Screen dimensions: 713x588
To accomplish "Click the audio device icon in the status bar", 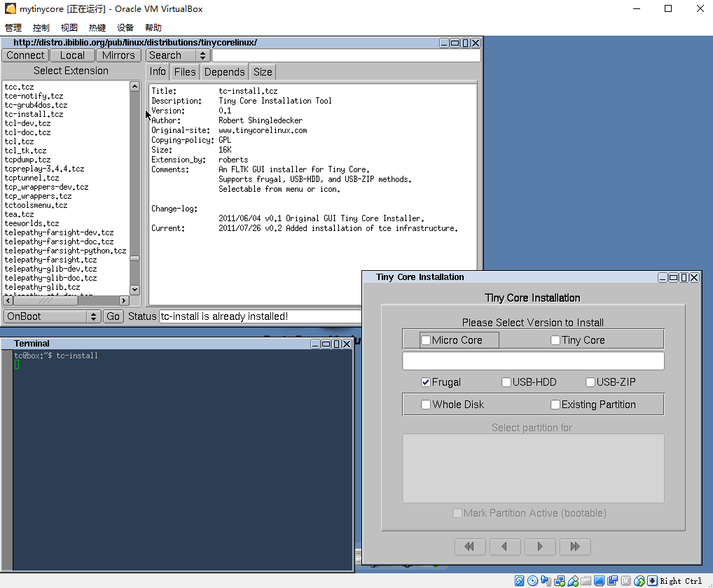I will 545,581.
